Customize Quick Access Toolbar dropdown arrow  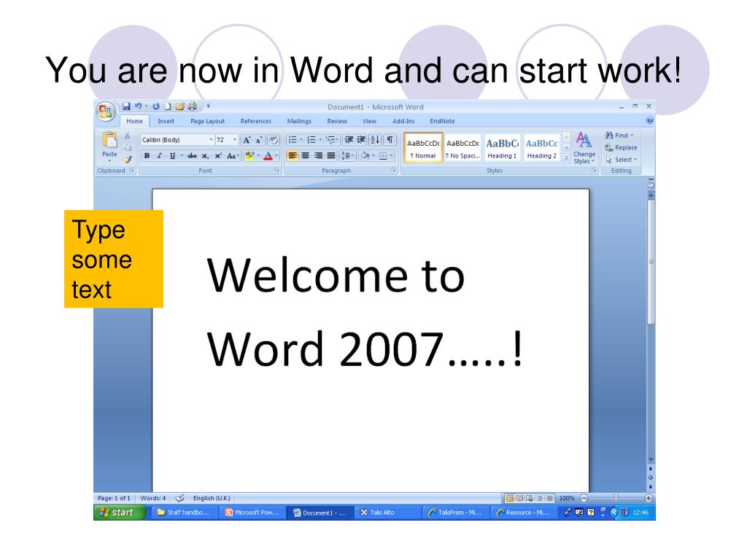point(208,106)
